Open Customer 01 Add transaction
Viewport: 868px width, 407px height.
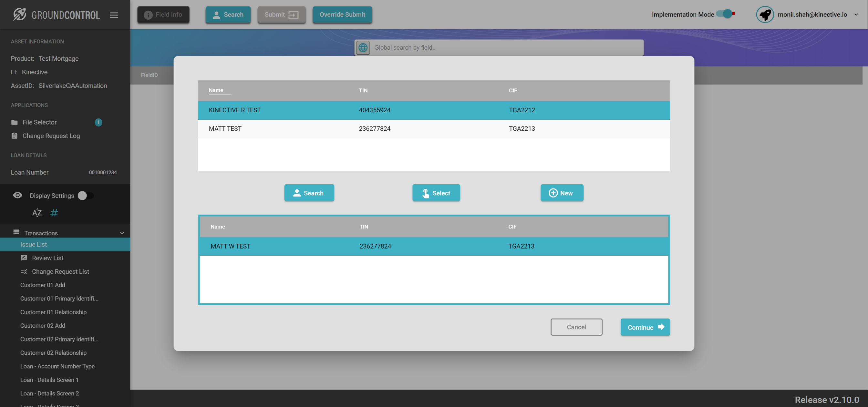[42, 285]
